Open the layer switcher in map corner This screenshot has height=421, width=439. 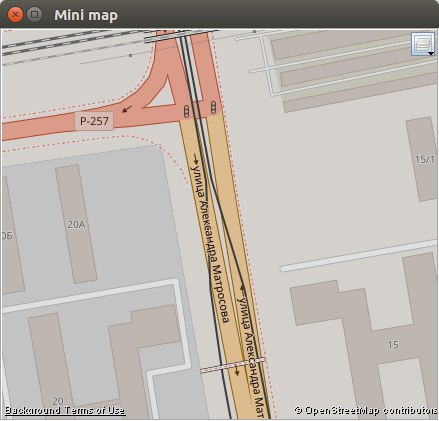point(423,44)
